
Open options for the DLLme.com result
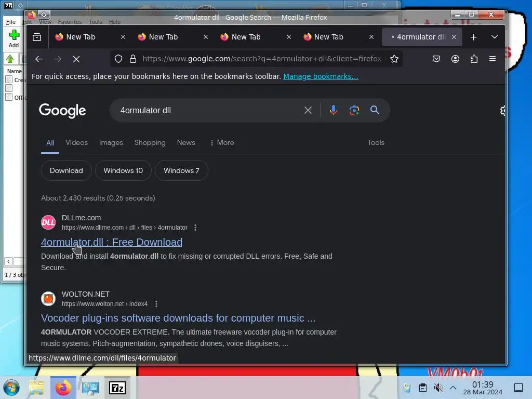pyautogui.click(x=195, y=228)
